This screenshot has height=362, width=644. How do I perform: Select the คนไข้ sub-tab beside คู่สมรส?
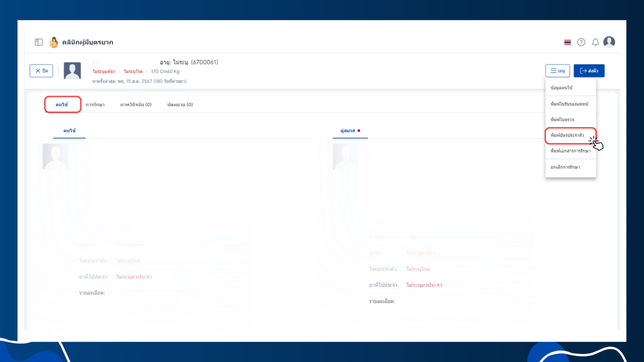(x=69, y=131)
